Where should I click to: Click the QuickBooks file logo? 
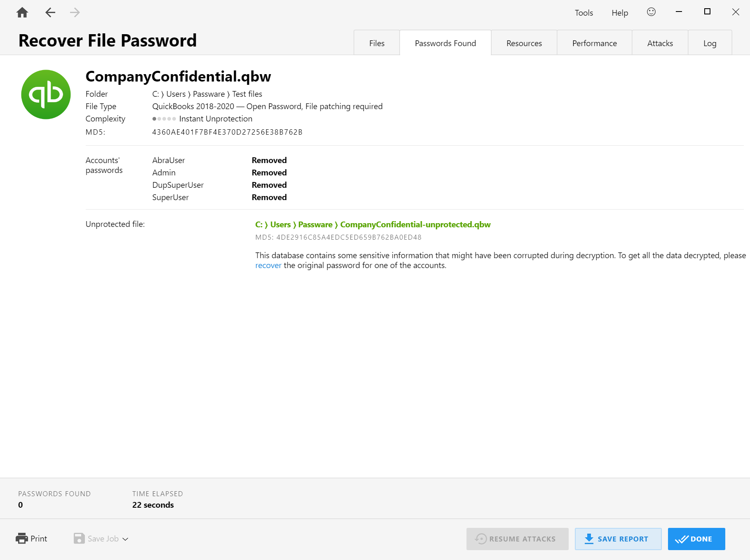pyautogui.click(x=46, y=94)
